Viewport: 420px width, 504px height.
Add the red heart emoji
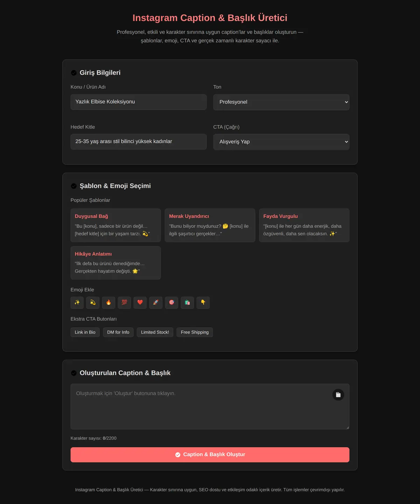pyautogui.click(x=140, y=302)
